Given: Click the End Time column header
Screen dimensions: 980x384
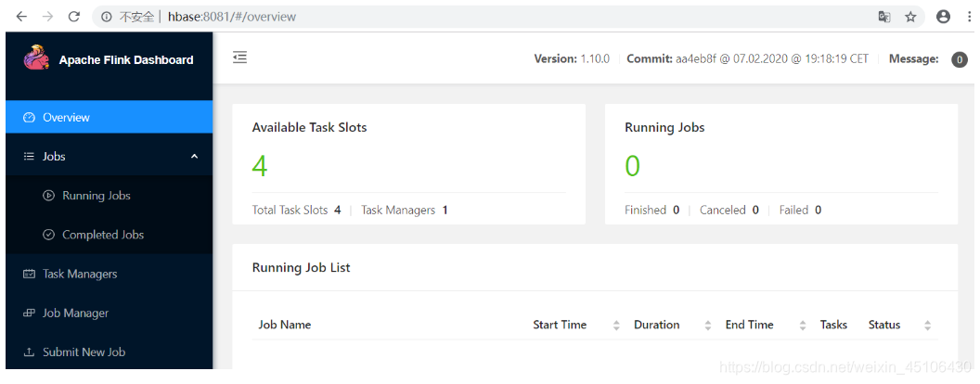Looking at the screenshot, I should click(749, 325).
